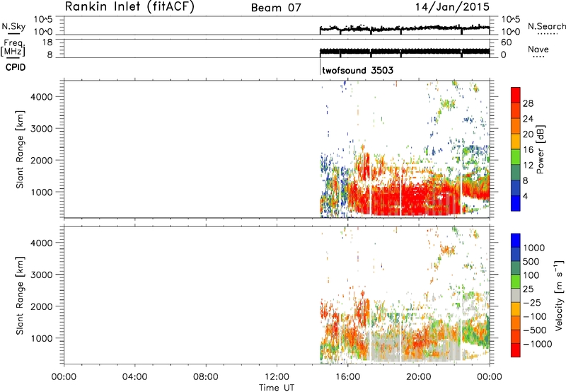Image resolution: width=566 pixels, height=392 pixels.
Task: Click the 'Velocity [m s⁻¹]' colorbar label
Action: [x=559, y=295]
